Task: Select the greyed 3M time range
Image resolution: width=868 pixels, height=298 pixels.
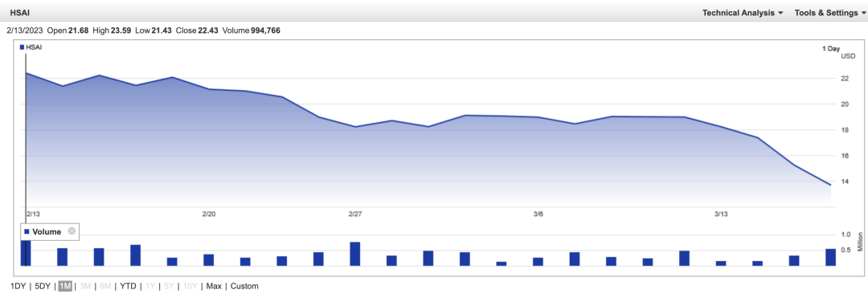Action: 85,287
